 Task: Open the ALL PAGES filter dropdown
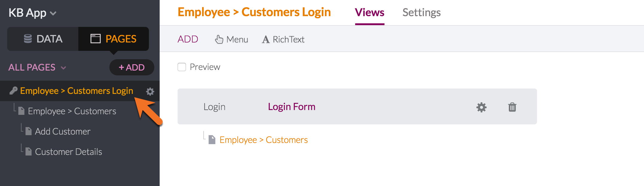37,67
